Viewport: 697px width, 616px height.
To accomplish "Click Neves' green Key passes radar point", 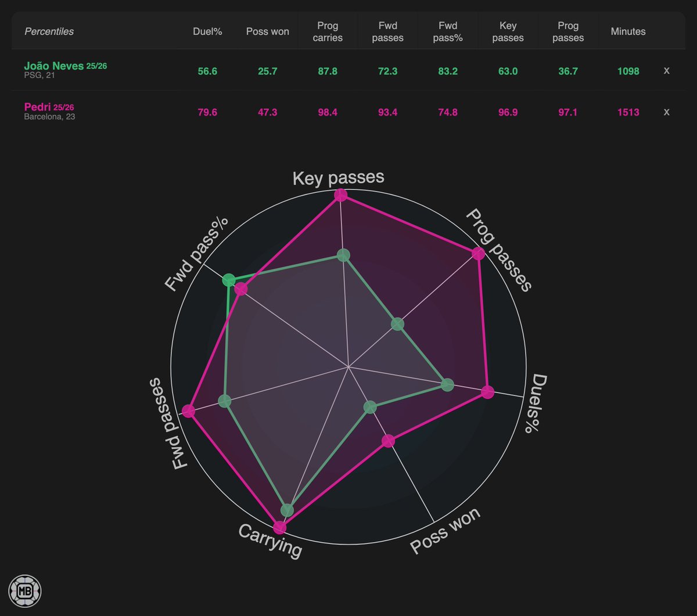I will [x=343, y=255].
